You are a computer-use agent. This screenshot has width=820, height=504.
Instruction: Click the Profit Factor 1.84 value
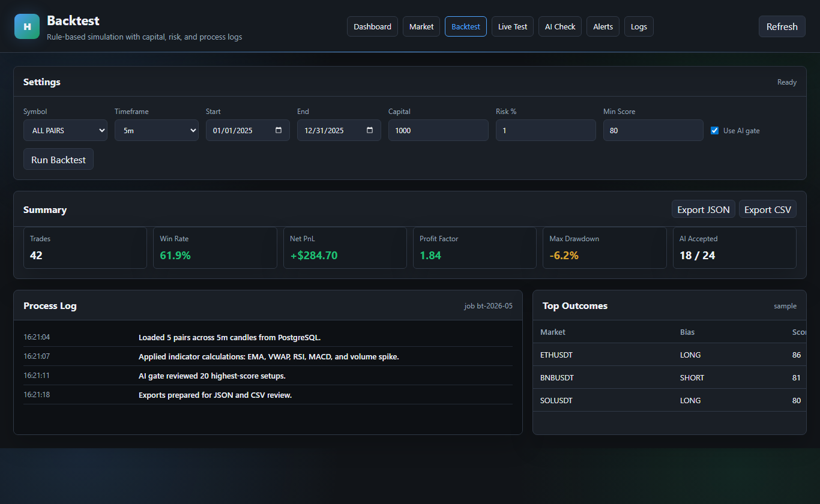(x=430, y=256)
